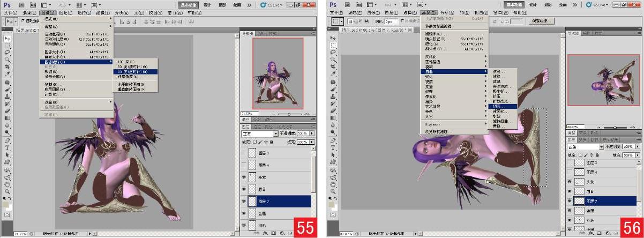
Task: Select the Eyedropper tool in the left window
Action: 8,75
